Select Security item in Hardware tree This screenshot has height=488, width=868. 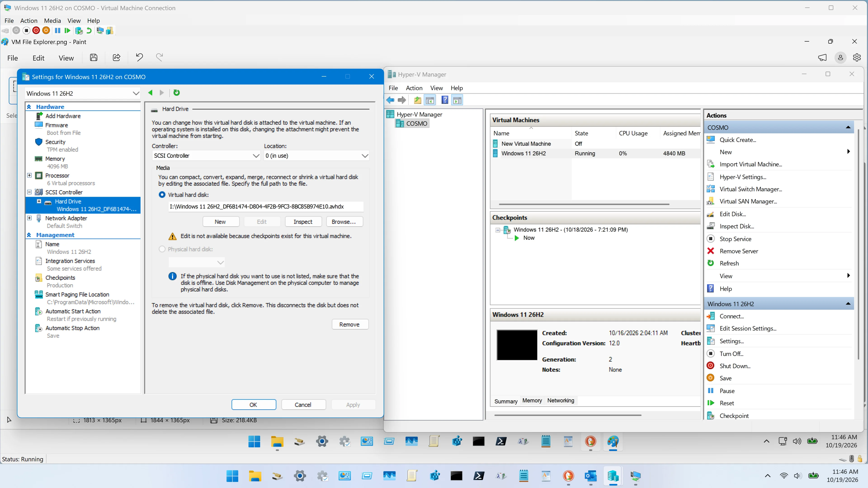pyautogui.click(x=55, y=142)
